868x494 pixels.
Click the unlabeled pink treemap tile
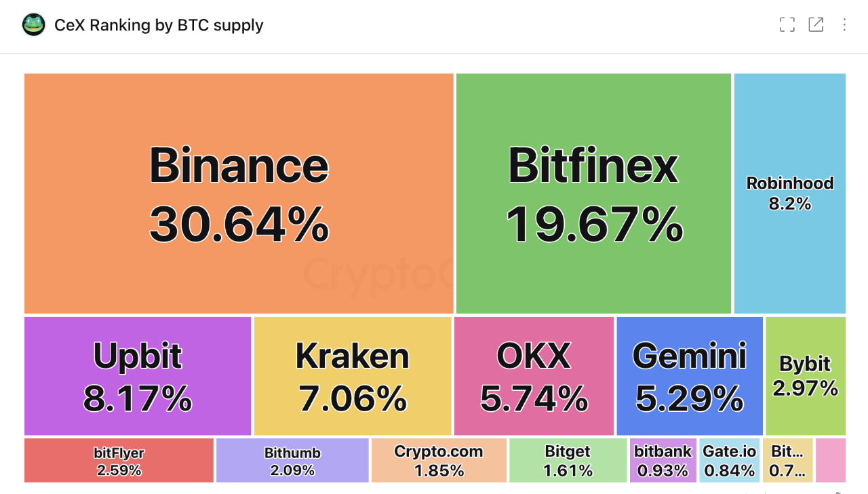831,460
